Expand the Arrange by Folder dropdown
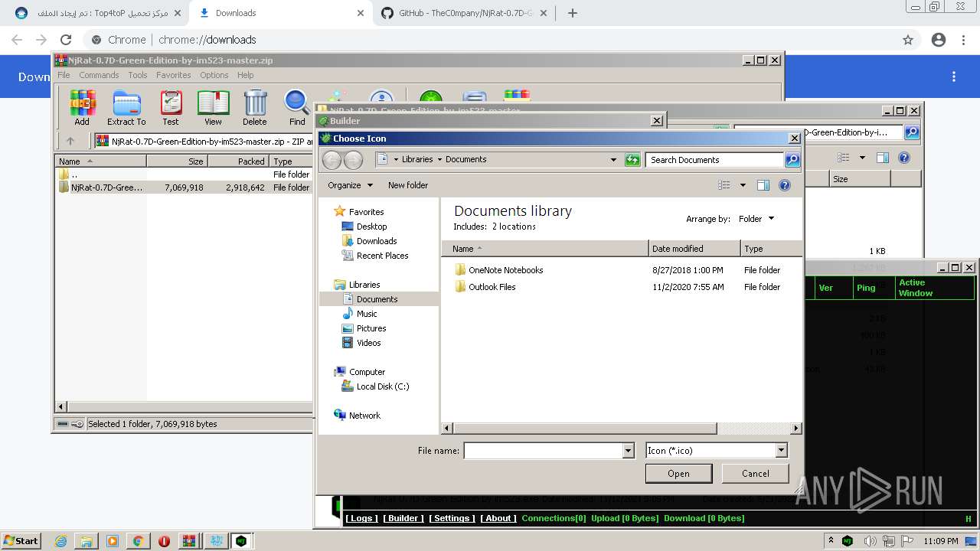Image resolution: width=980 pixels, height=551 pixels. 756,219
